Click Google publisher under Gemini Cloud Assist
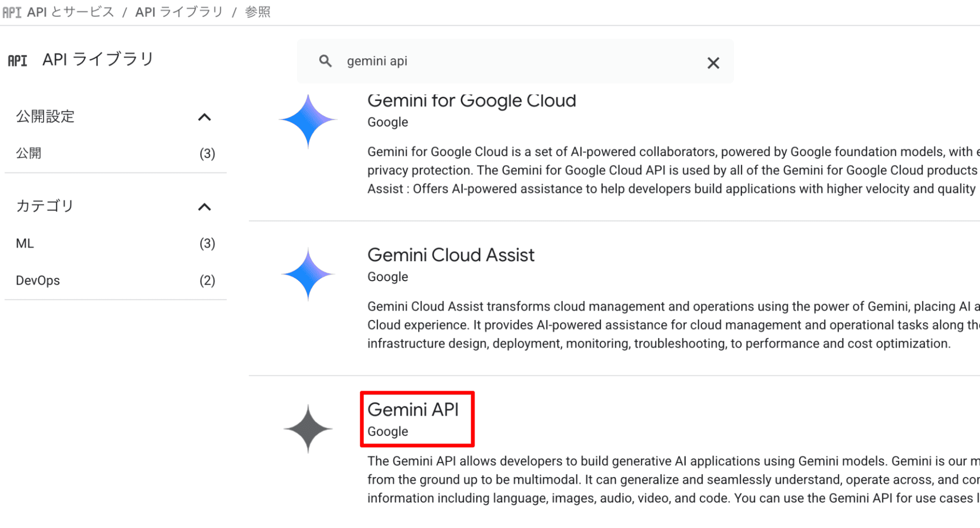The width and height of the screenshot is (980, 528). 387,277
